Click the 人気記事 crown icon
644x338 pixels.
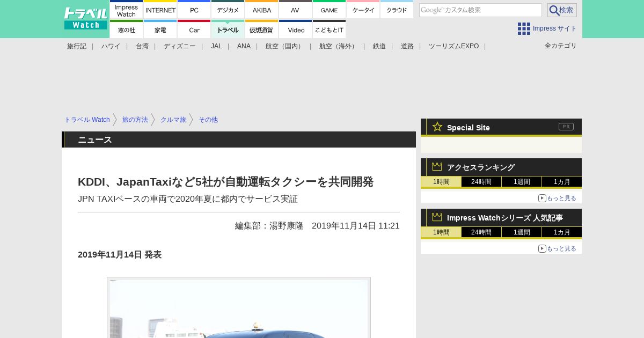click(437, 217)
